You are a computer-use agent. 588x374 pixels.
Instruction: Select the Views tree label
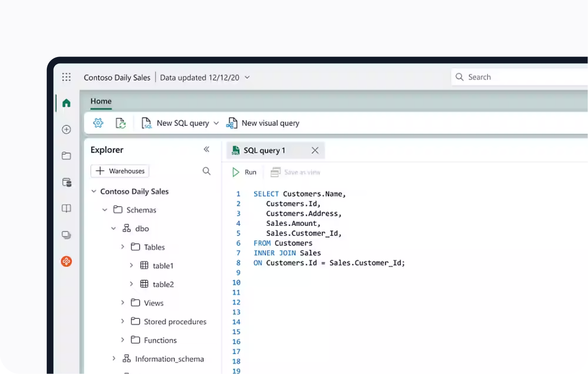pyautogui.click(x=154, y=303)
